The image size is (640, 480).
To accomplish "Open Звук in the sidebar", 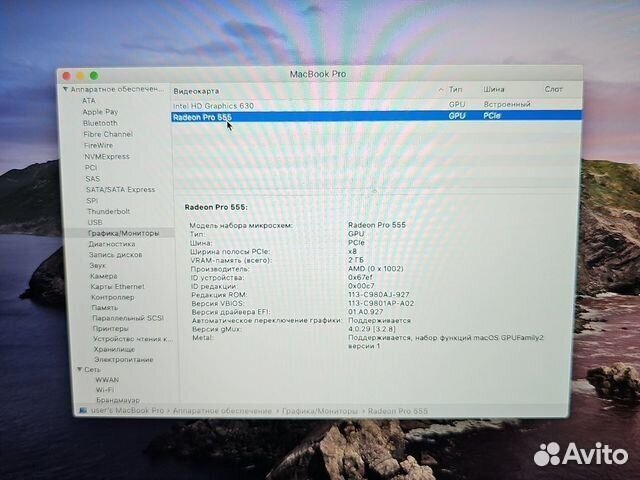I will [x=97, y=265].
